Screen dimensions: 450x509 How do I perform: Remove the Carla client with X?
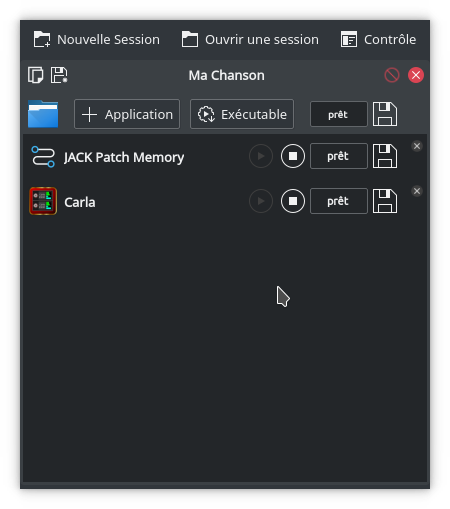(417, 191)
